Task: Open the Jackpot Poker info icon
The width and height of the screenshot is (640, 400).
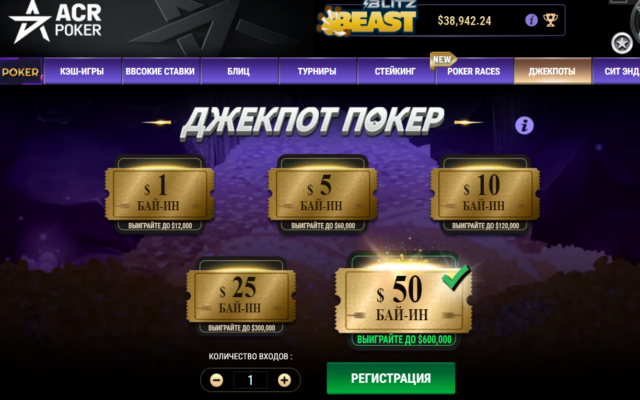Action: pos(524,125)
